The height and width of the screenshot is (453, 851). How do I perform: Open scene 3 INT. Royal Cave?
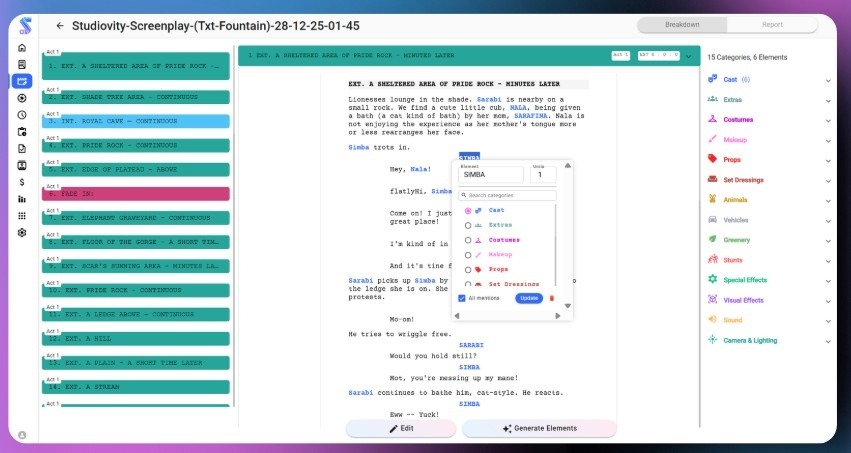click(136, 121)
